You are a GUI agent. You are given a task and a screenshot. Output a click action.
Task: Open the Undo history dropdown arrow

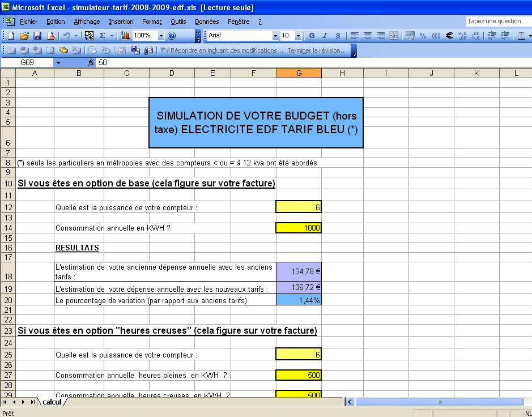tap(76, 36)
